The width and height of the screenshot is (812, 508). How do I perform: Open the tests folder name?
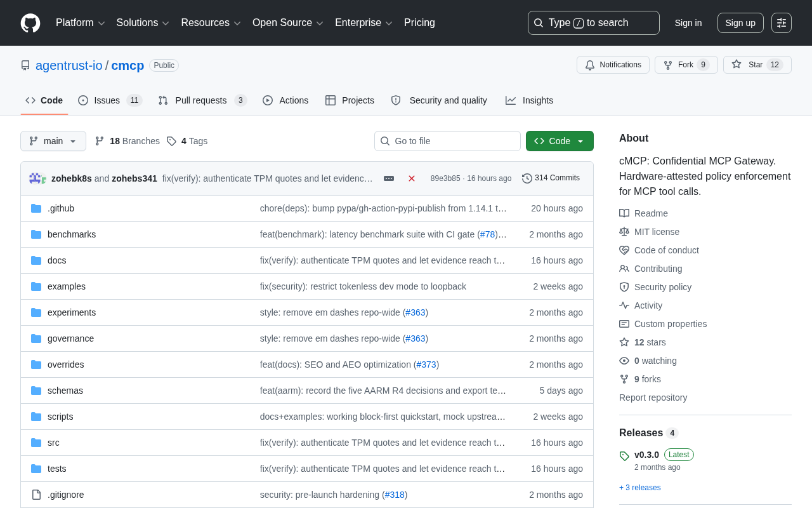pos(57,469)
